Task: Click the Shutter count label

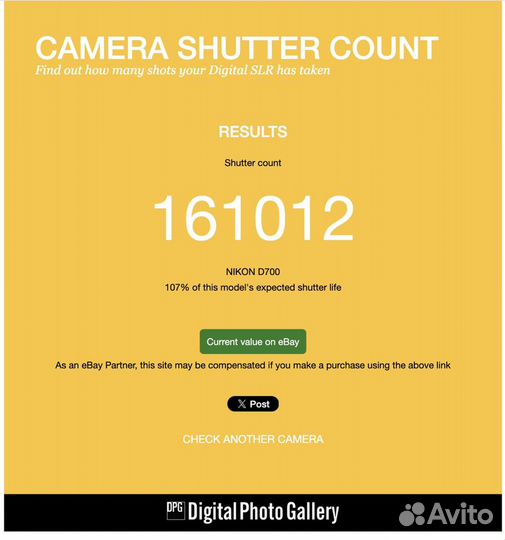Action: click(253, 163)
